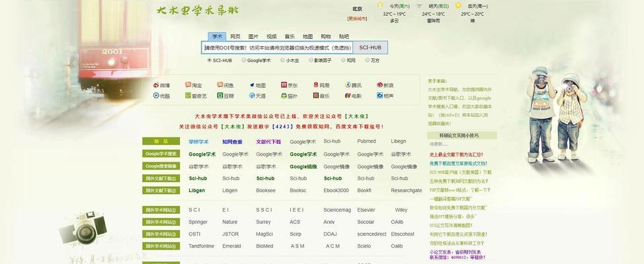Open the Elsevier link
The height and width of the screenshot is (264, 644).
click(366, 210)
